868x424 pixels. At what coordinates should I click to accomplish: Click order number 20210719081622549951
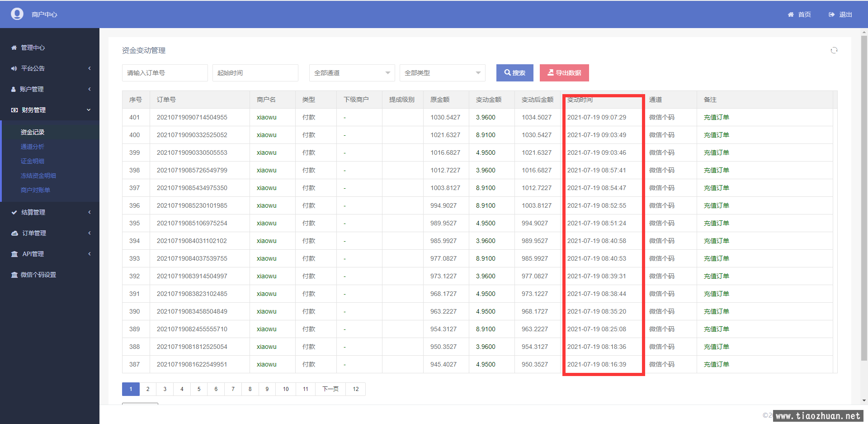(x=192, y=364)
